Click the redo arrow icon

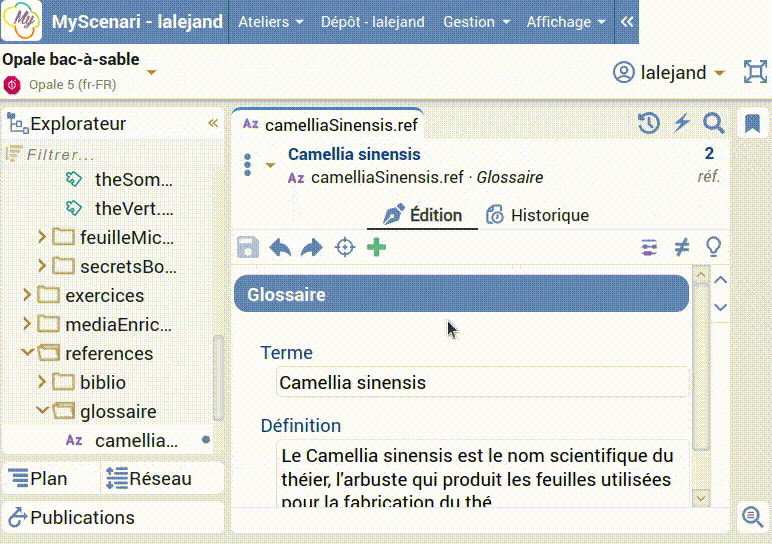pyautogui.click(x=312, y=247)
